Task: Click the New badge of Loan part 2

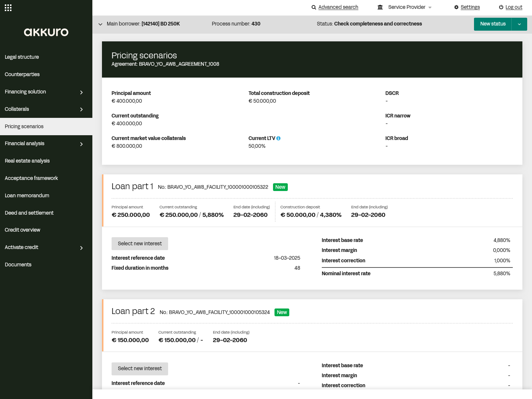Action: (x=282, y=312)
